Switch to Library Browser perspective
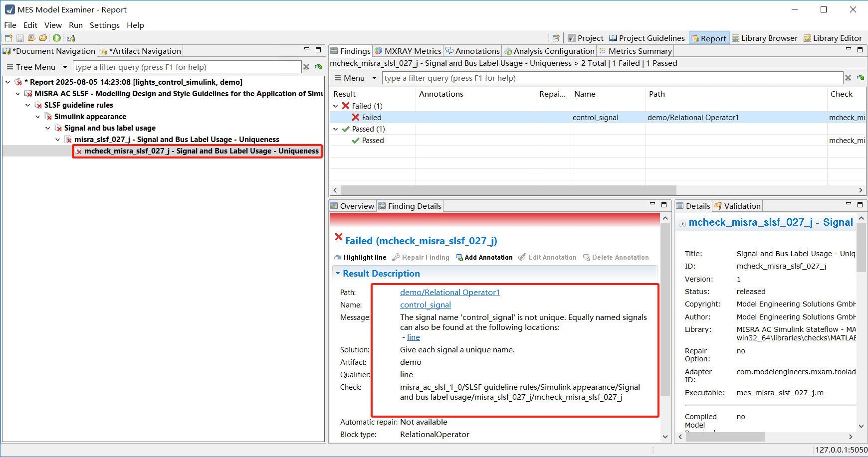868x457 pixels. 764,38
